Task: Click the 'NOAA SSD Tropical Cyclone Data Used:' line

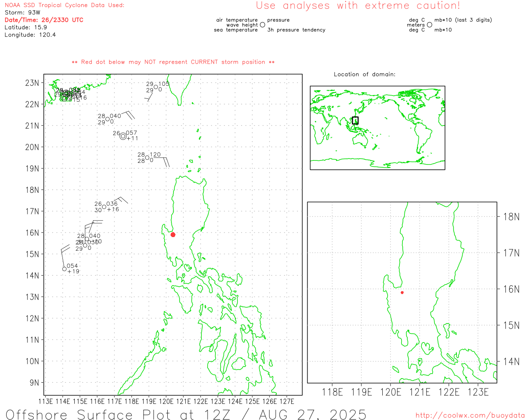Action: pos(64,5)
